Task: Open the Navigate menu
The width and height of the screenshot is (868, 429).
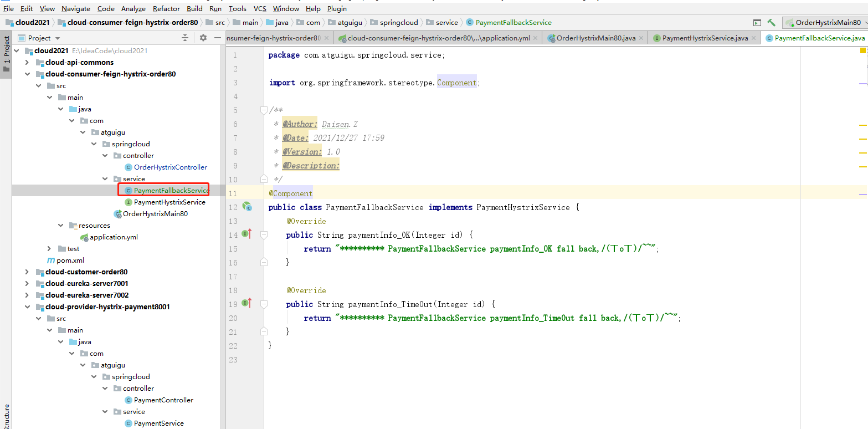Action: tap(76, 8)
